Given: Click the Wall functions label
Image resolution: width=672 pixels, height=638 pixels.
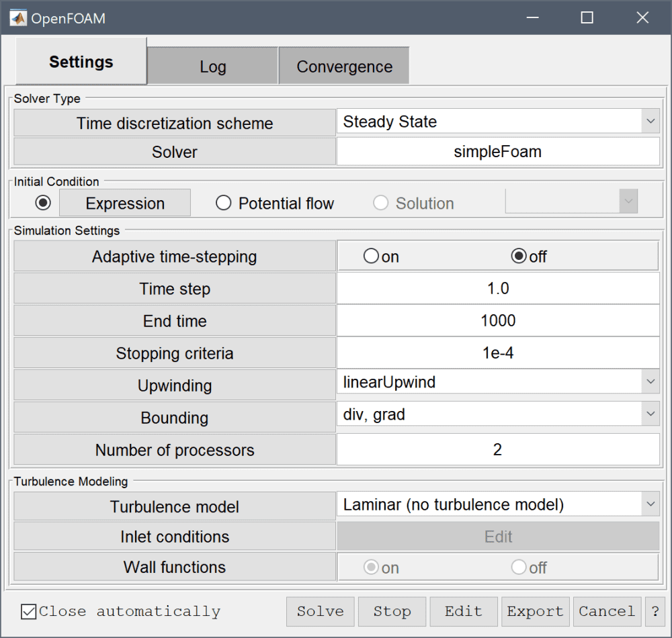Looking at the screenshot, I should click(175, 567).
